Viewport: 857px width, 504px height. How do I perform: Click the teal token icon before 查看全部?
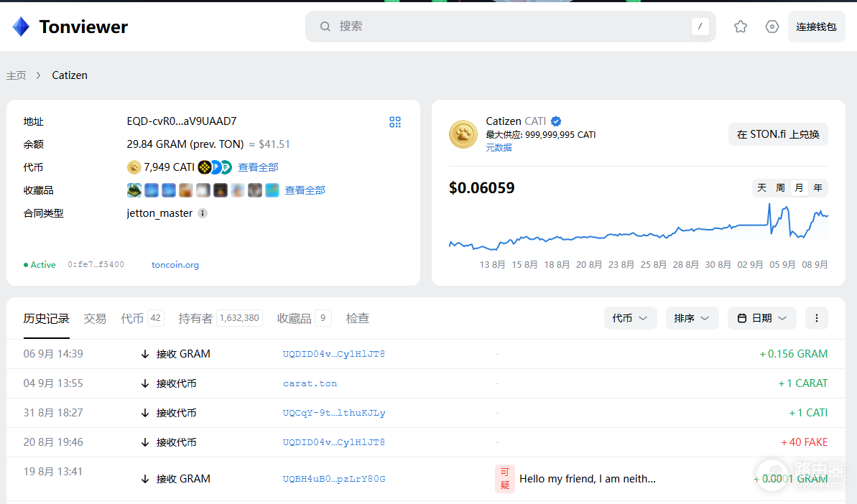[x=226, y=167]
